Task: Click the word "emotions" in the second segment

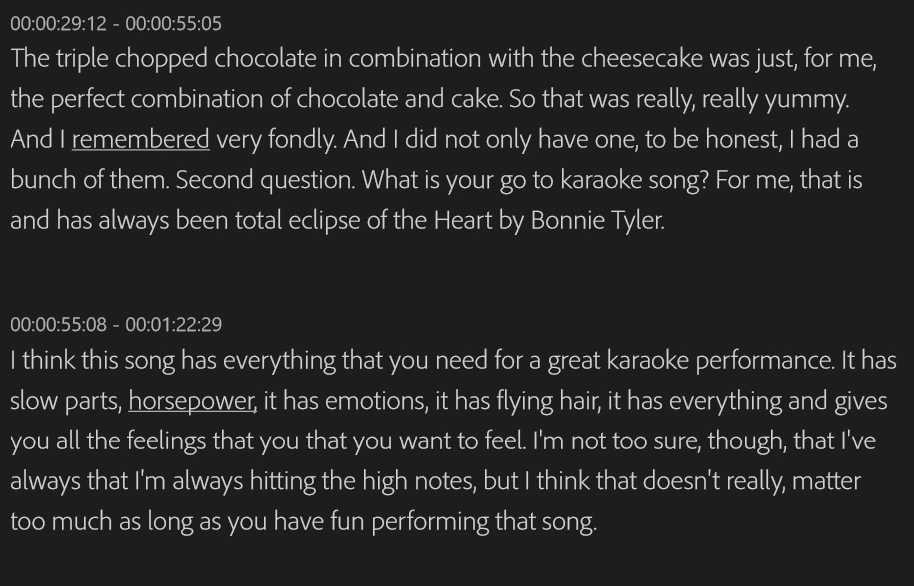Action: pyautogui.click(x=373, y=401)
